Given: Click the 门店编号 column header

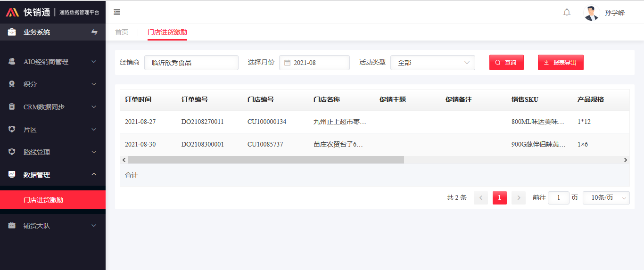Looking at the screenshot, I should pyautogui.click(x=261, y=99).
